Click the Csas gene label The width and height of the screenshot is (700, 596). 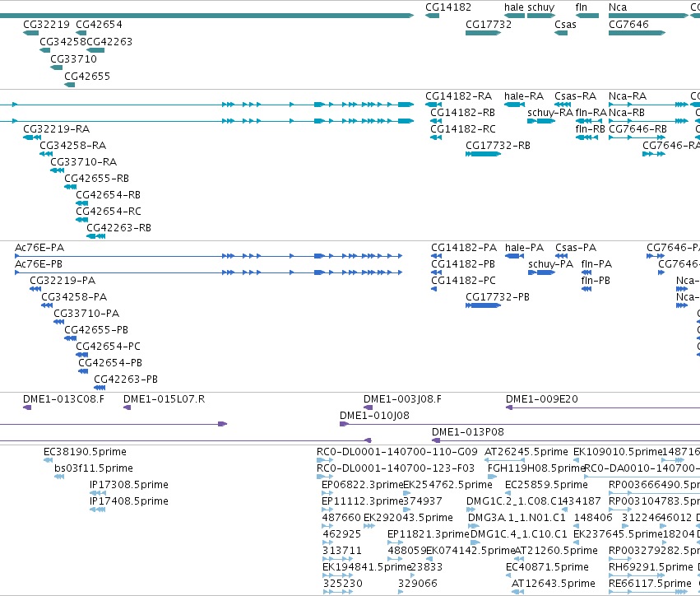(x=565, y=25)
